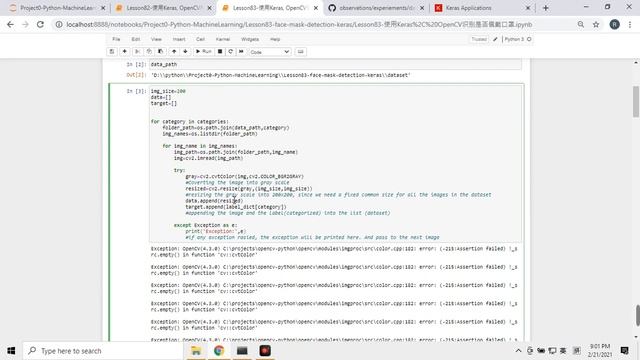Open the zoom magnifier in the address bar

pos(580,24)
